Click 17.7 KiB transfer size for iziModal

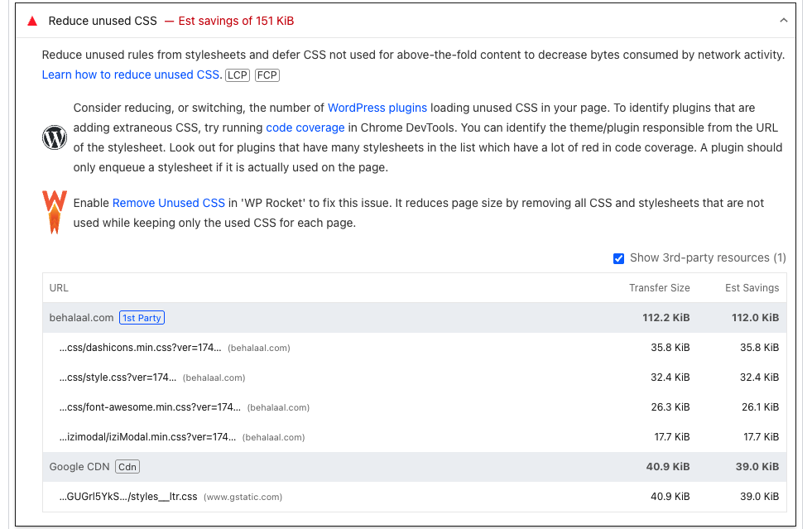pos(671,437)
